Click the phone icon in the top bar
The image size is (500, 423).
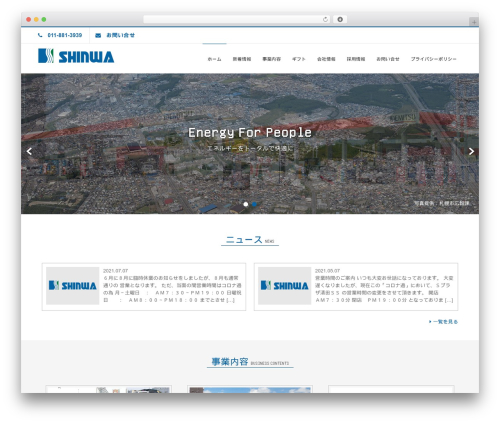[40, 35]
